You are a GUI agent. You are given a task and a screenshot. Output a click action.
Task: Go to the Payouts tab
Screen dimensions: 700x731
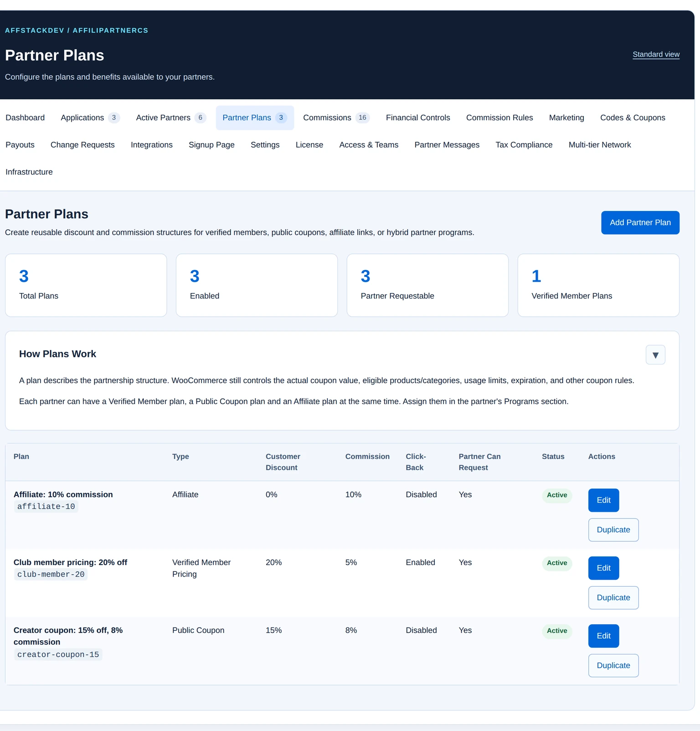[20, 145]
